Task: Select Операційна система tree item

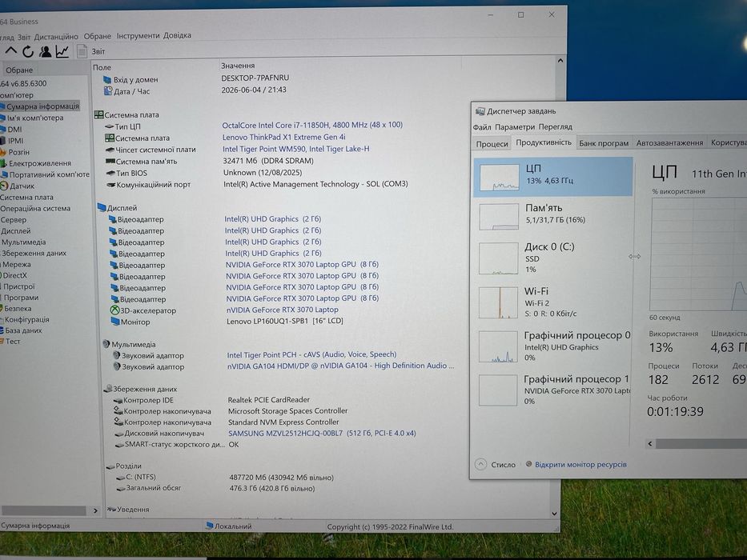Action: [x=35, y=208]
